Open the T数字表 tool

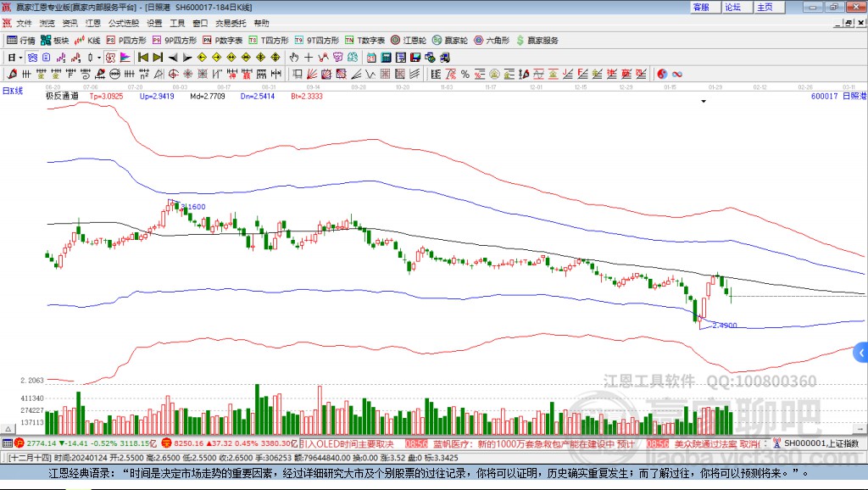click(365, 40)
